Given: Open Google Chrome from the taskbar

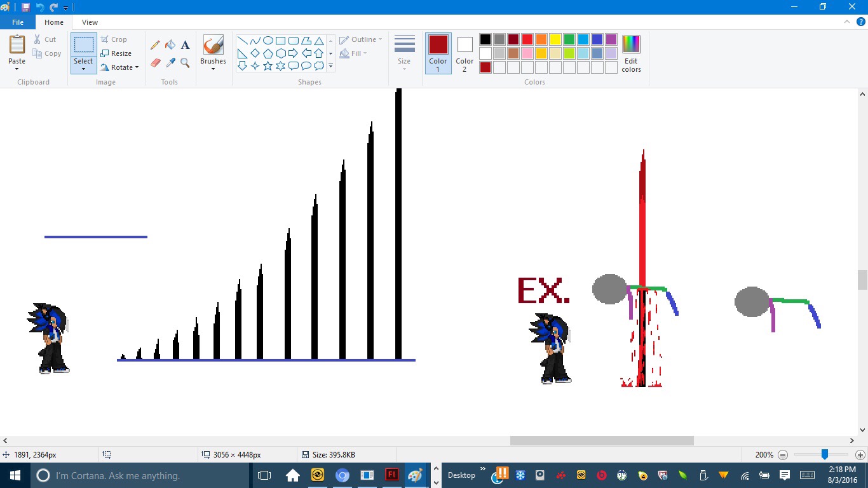Looking at the screenshot, I should (x=342, y=475).
